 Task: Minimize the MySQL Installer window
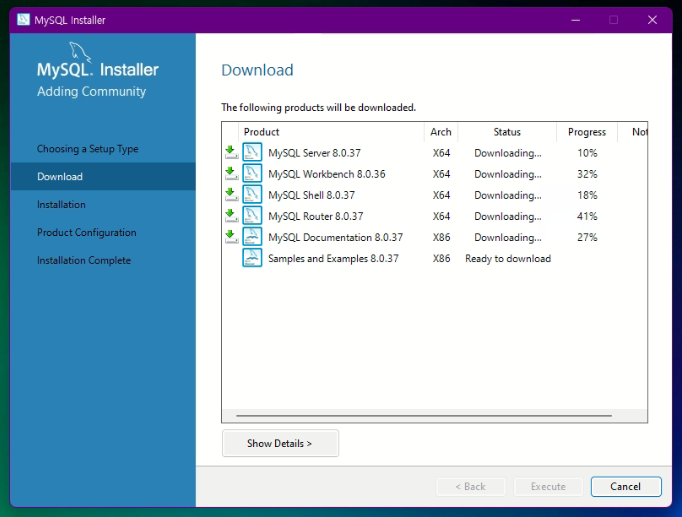[575, 20]
